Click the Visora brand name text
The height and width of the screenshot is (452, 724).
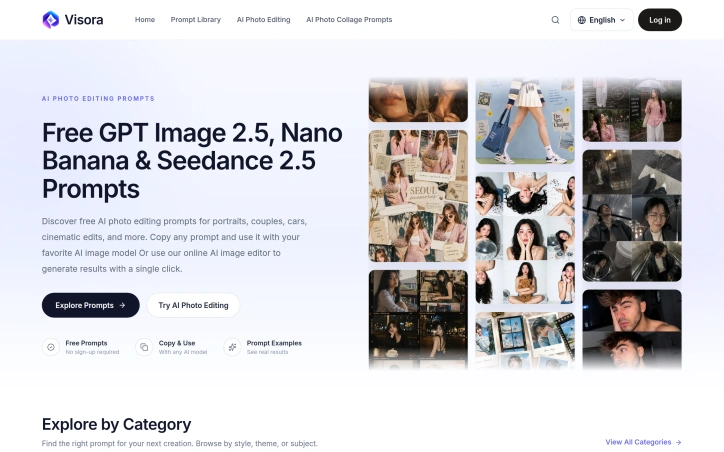(x=84, y=20)
